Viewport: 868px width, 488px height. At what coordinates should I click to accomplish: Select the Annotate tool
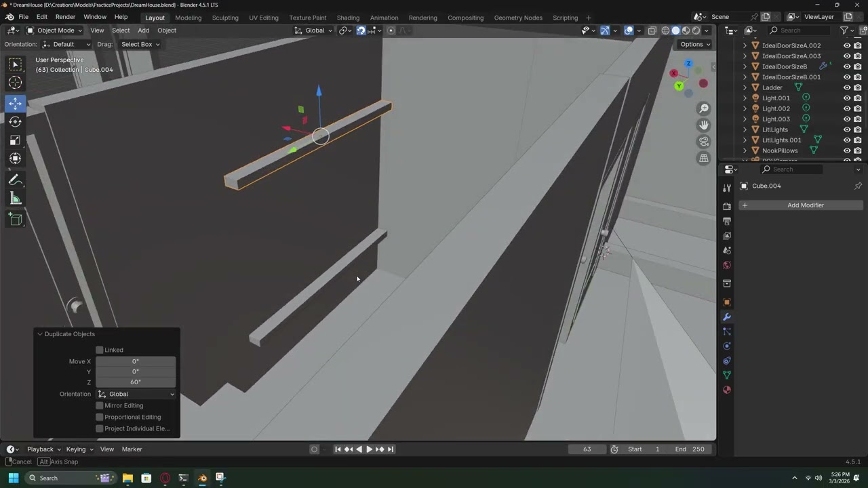coord(15,180)
